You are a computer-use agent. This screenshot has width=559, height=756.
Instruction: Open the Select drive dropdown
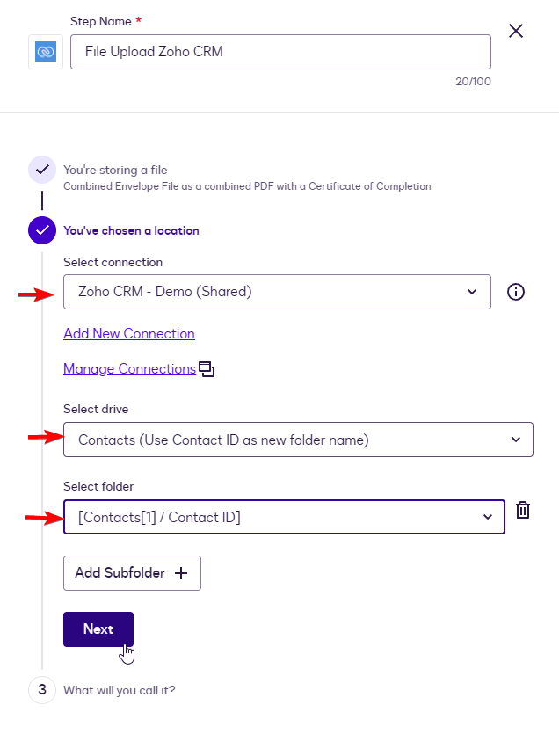298,440
